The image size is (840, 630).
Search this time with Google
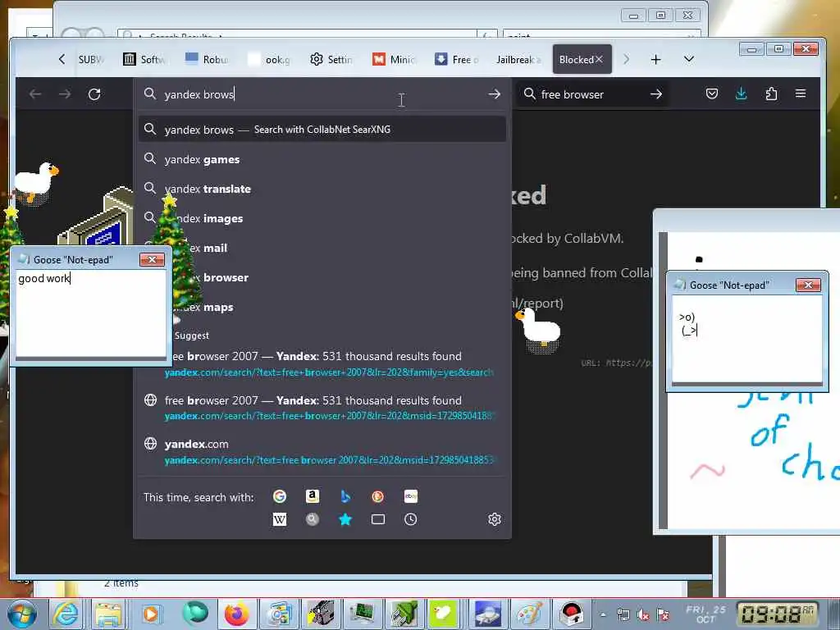[279, 496]
